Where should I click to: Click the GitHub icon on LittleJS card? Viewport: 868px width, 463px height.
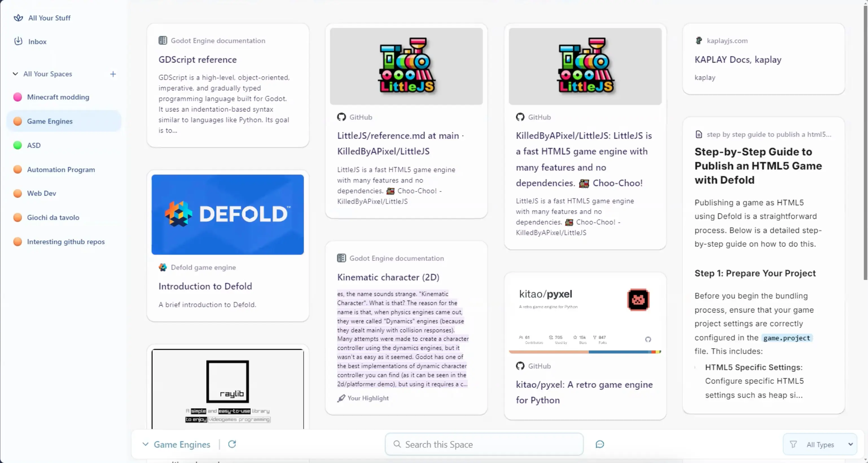coord(341,117)
